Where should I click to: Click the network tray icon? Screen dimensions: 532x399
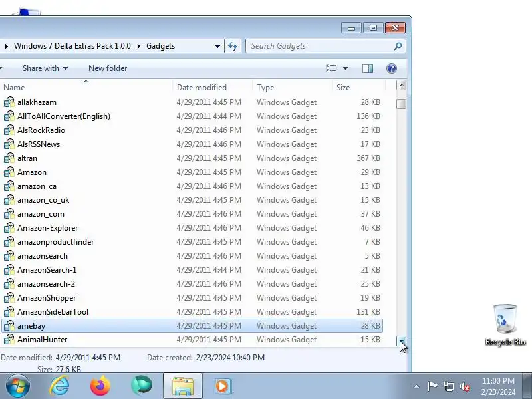(448, 386)
